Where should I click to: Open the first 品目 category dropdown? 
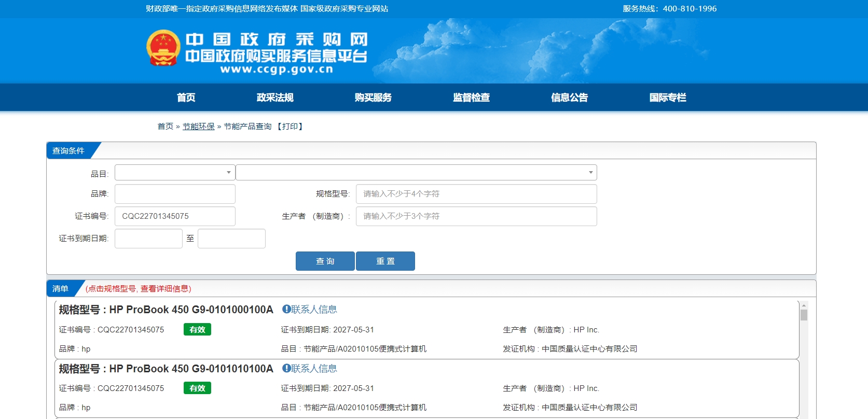175,172
